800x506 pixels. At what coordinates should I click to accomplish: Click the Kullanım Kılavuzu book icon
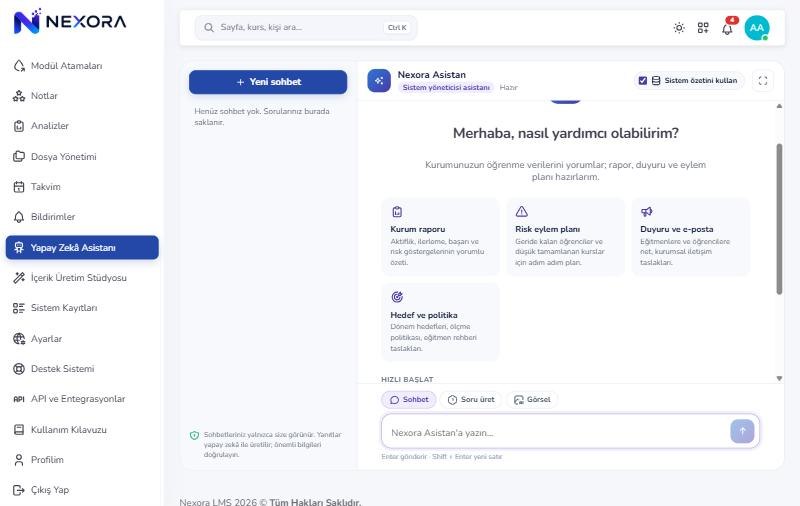coord(19,429)
